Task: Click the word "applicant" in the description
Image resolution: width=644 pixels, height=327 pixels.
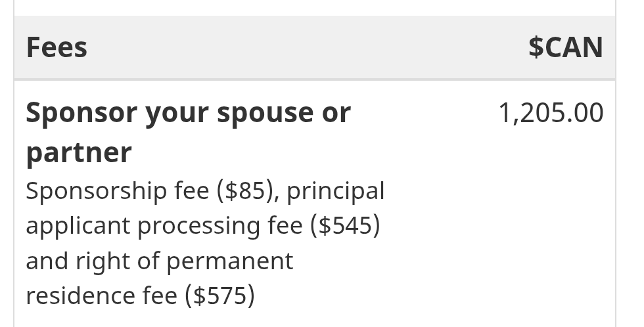Action: [78, 227]
